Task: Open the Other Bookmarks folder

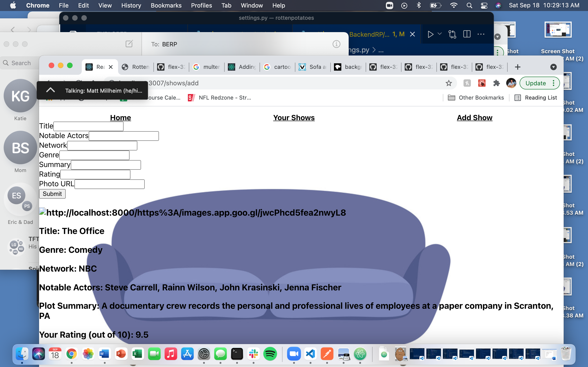Action: [476, 97]
